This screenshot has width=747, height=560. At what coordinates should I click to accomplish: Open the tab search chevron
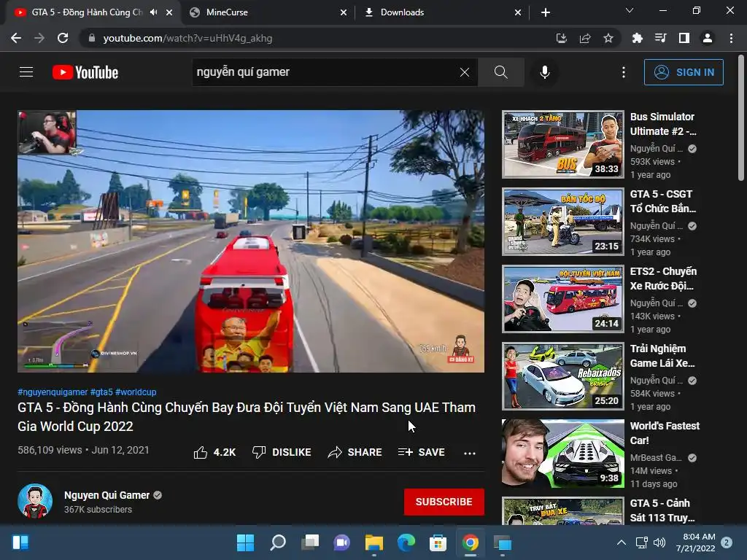(630, 10)
